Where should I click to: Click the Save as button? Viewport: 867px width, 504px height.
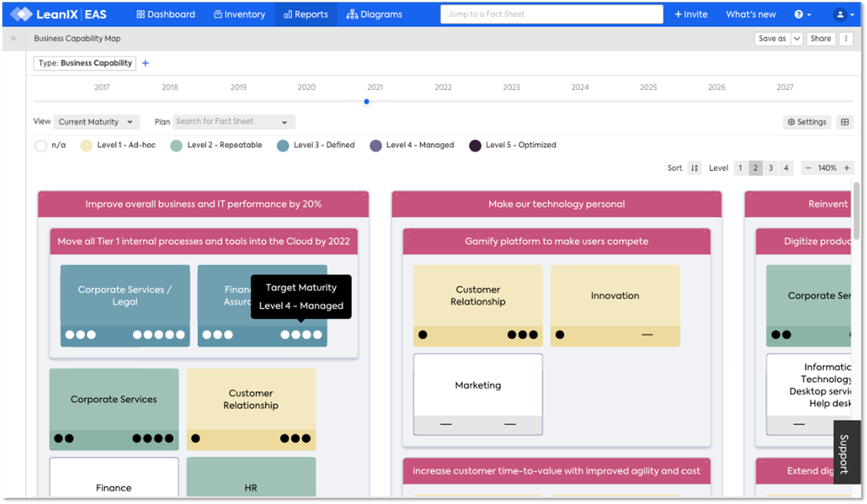[772, 38]
